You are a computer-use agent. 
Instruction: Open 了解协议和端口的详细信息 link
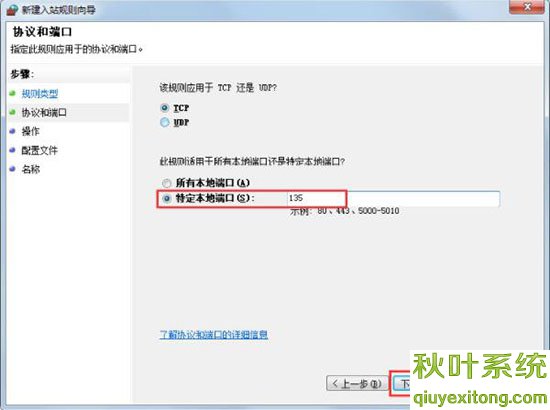[x=214, y=334]
